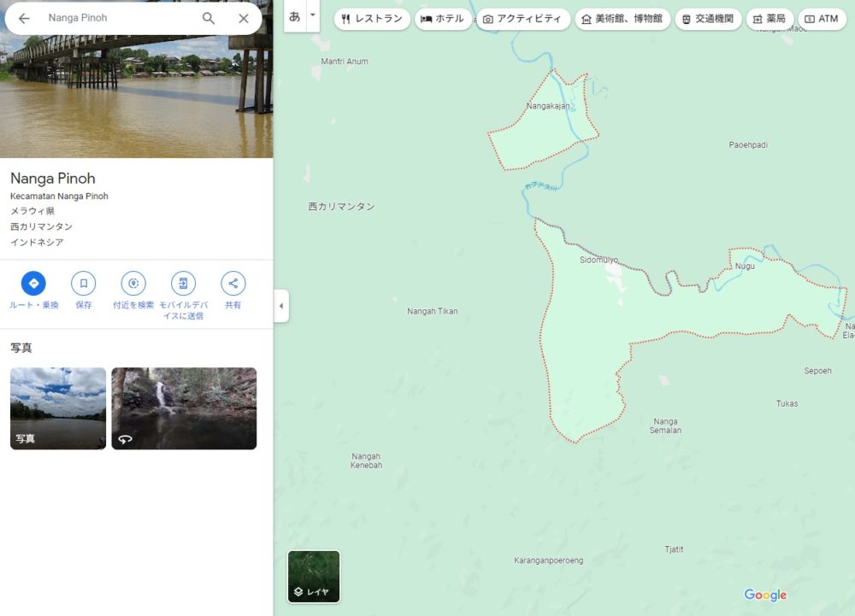Click the magnifying glass search icon
Image resolution: width=855 pixels, height=616 pixels.
tap(209, 18)
